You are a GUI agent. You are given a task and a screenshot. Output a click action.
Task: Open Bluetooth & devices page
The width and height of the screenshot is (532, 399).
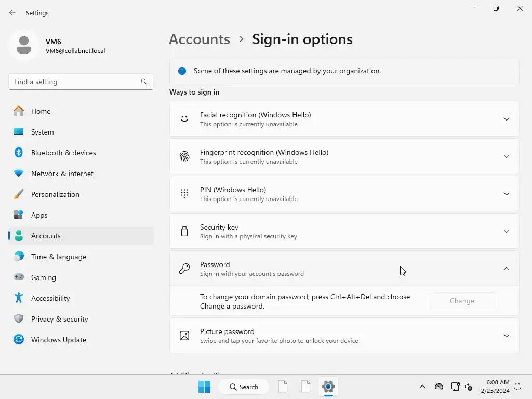81,153
